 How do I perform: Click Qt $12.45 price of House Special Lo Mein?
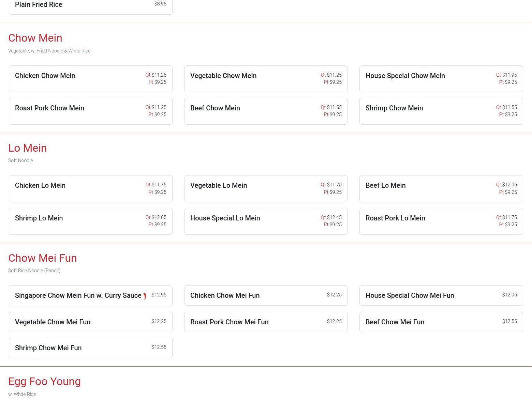point(331,217)
